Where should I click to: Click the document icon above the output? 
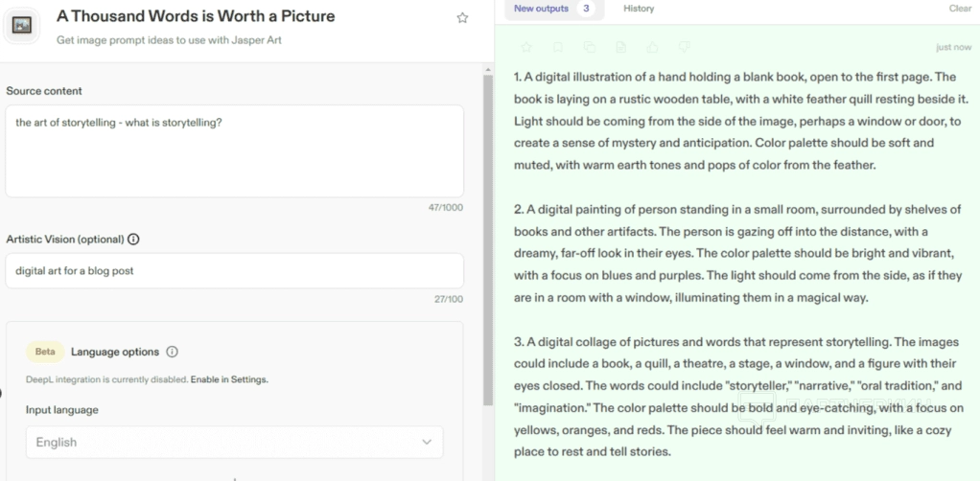click(x=620, y=46)
